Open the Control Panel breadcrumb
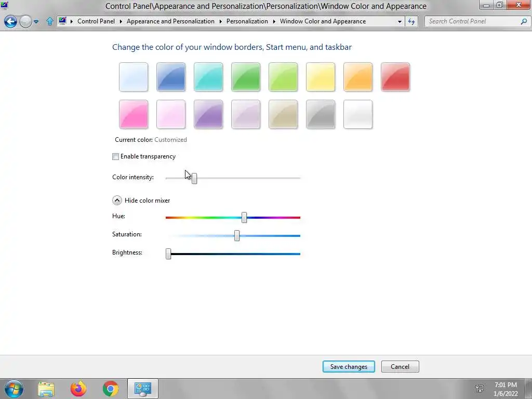The height and width of the screenshot is (399, 532). click(96, 21)
